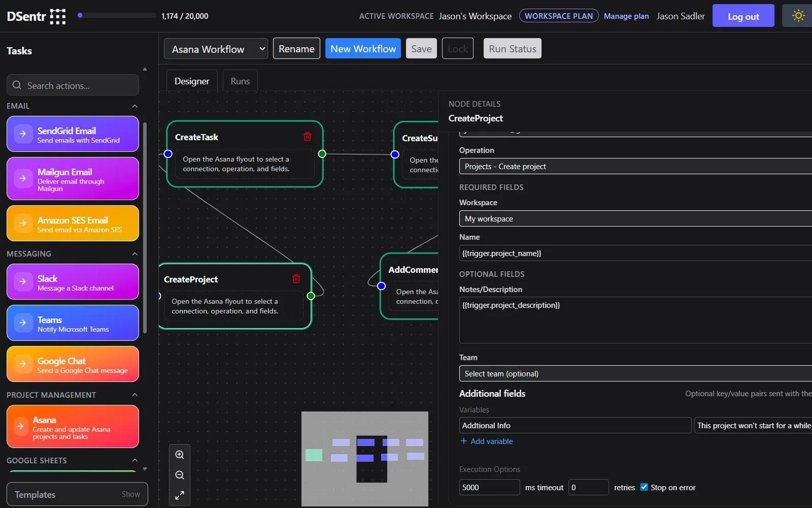
Task: Collapse the EMAIL section
Action: tap(134, 106)
